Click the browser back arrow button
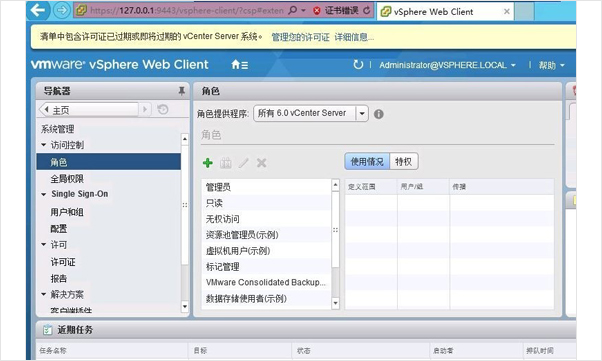This screenshot has width=602, height=361. 38,10
